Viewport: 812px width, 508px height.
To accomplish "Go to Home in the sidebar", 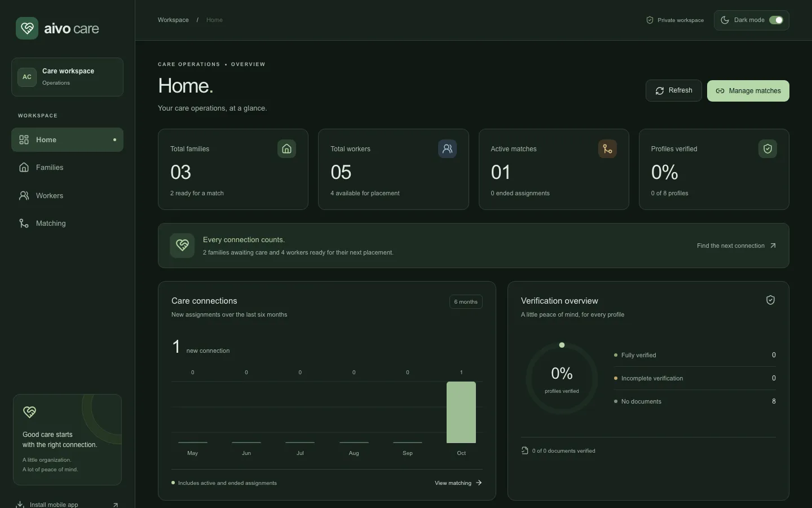I will tap(67, 139).
